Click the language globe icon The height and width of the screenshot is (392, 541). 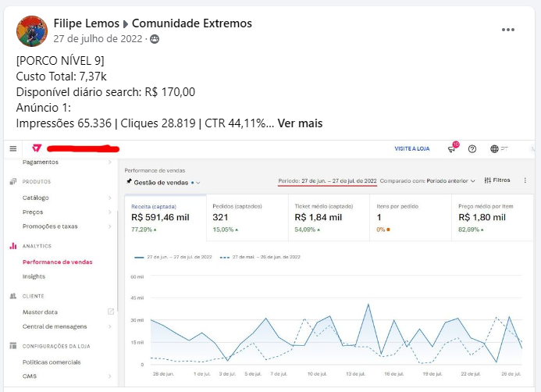494,148
